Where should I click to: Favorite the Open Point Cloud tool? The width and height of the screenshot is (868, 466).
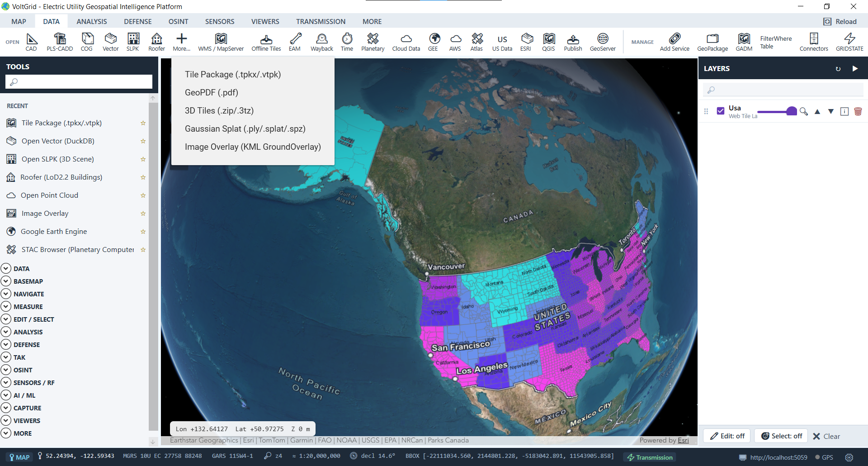(143, 195)
